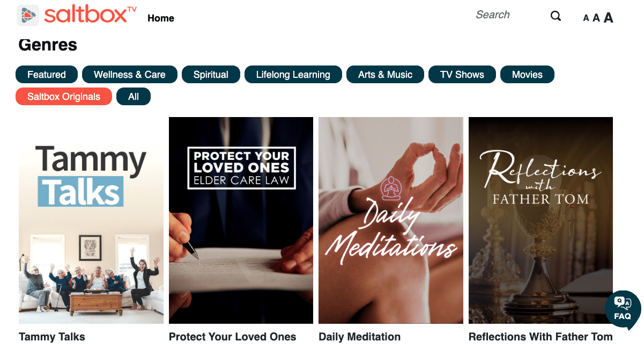Select the Wellness & Care genre

(x=130, y=75)
